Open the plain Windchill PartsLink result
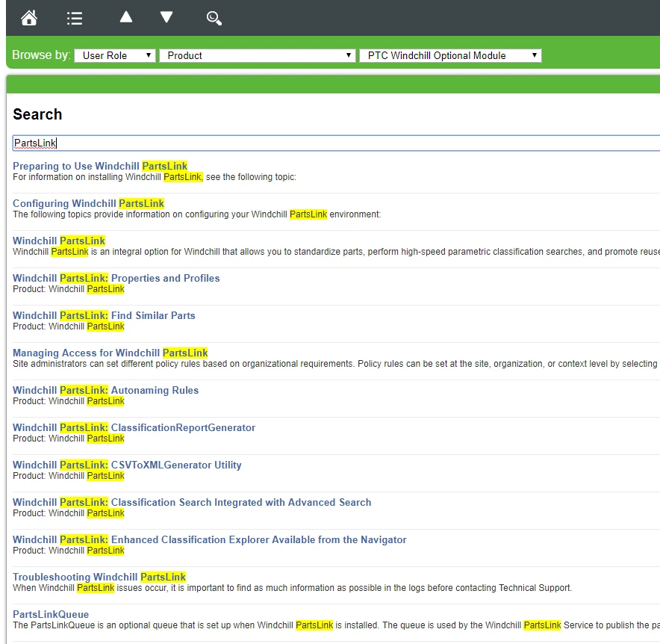 point(59,241)
